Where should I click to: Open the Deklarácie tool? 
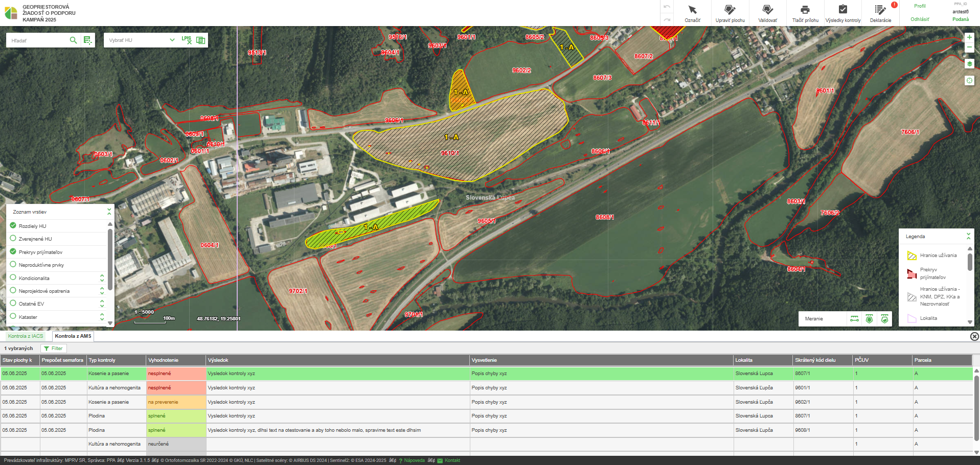click(880, 13)
